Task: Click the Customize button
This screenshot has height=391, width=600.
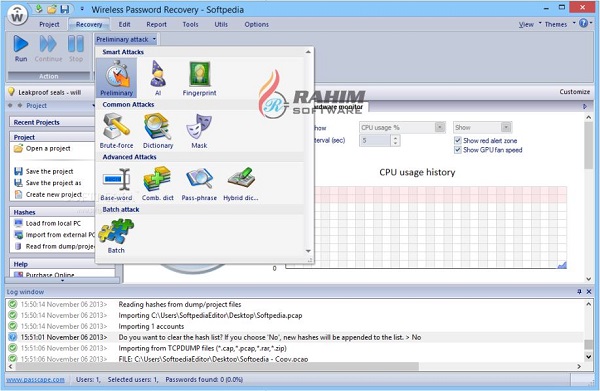Action: [574, 92]
